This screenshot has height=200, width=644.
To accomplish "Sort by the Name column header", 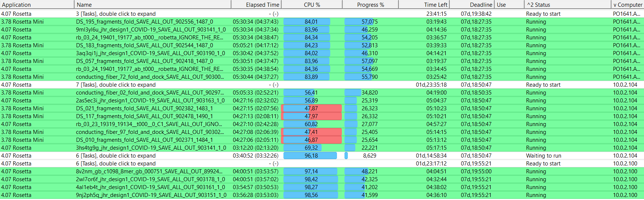I will click(x=153, y=5).
